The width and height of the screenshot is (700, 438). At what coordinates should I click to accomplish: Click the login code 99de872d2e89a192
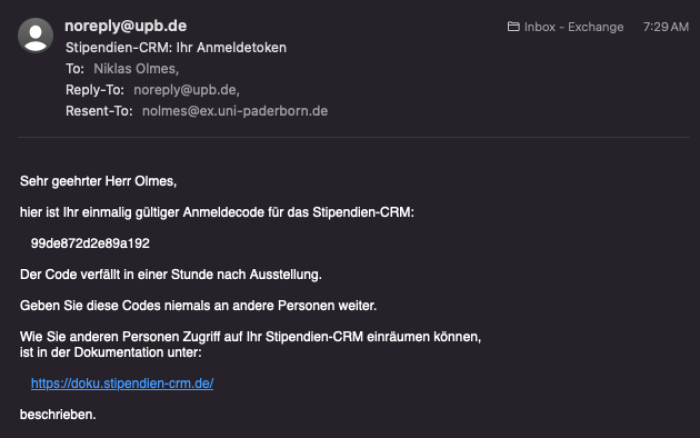(x=90, y=243)
